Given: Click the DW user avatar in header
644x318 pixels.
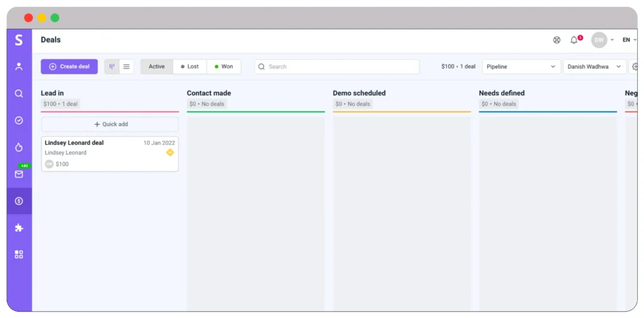Looking at the screenshot, I should coord(599,40).
